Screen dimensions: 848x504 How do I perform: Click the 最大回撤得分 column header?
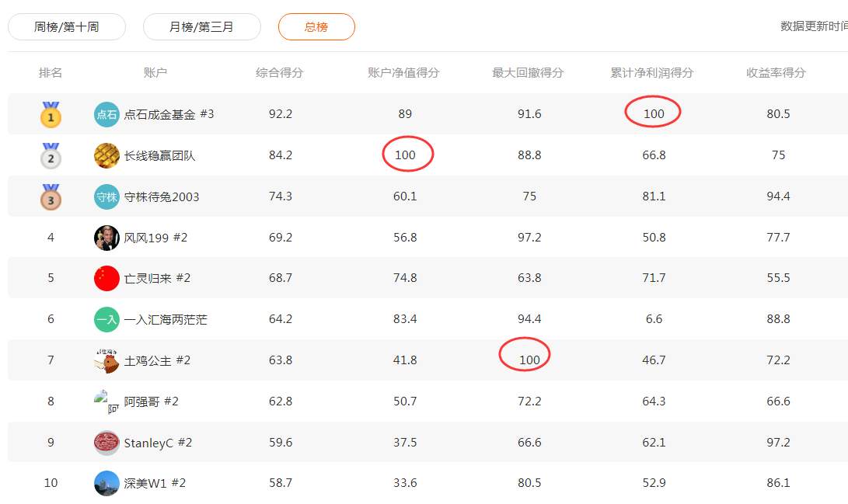click(528, 72)
